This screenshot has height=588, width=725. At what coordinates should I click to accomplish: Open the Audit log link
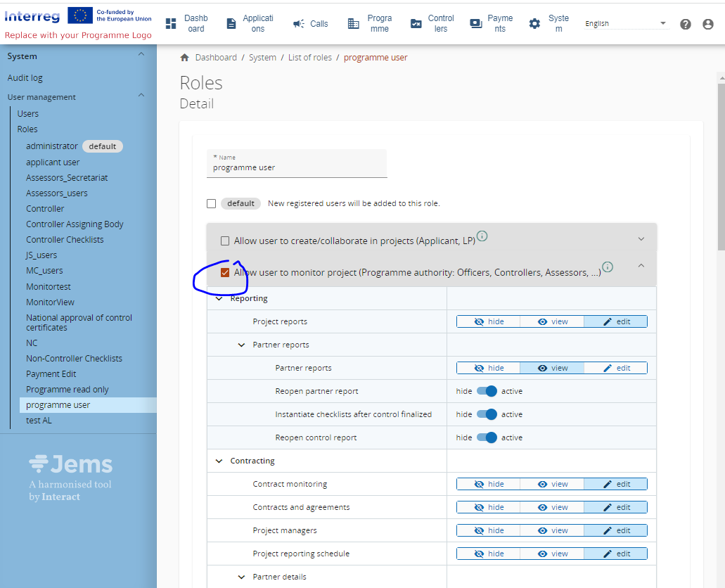(25, 78)
